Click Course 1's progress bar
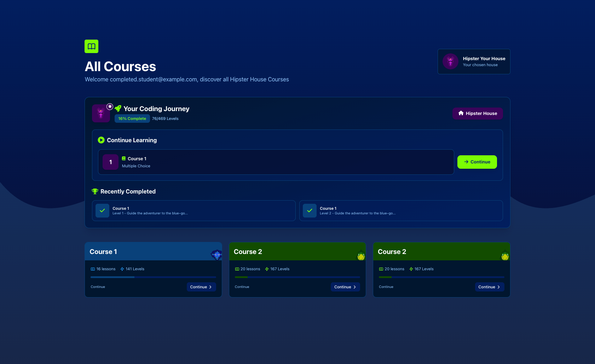This screenshot has width=595, height=364. (153, 277)
